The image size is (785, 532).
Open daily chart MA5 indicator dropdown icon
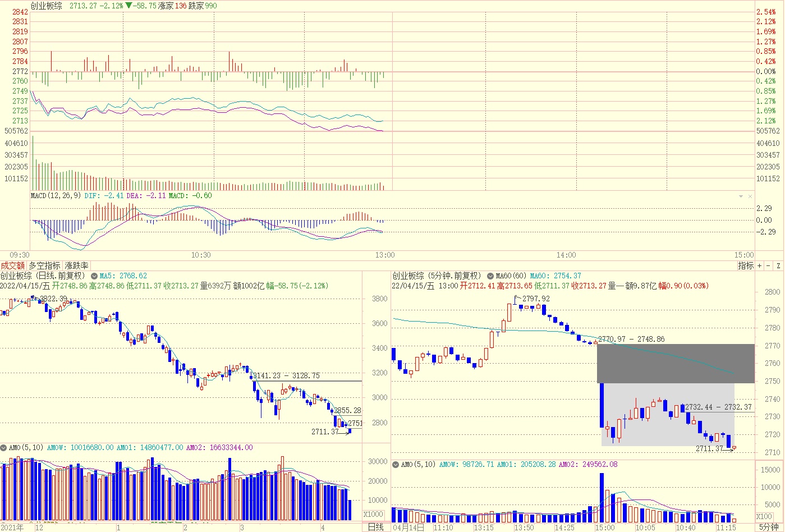[x=94, y=276]
